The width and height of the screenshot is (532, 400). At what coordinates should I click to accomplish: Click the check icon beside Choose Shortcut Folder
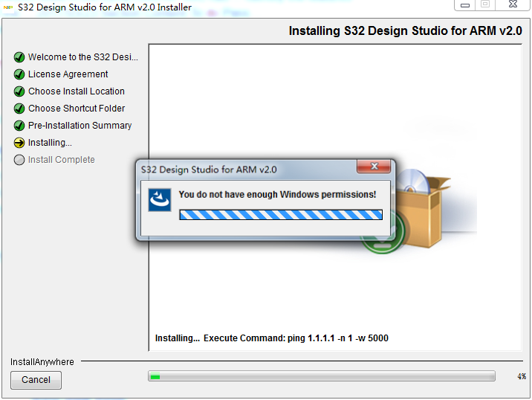tap(19, 109)
